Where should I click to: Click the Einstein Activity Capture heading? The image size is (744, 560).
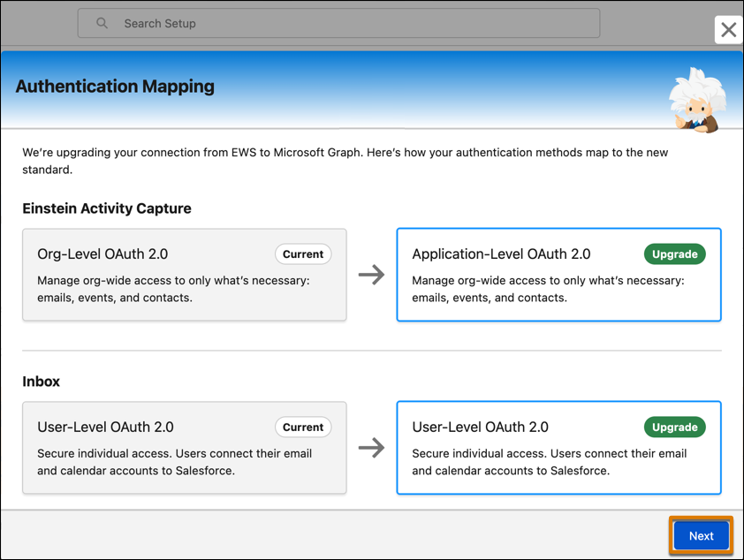click(x=107, y=208)
